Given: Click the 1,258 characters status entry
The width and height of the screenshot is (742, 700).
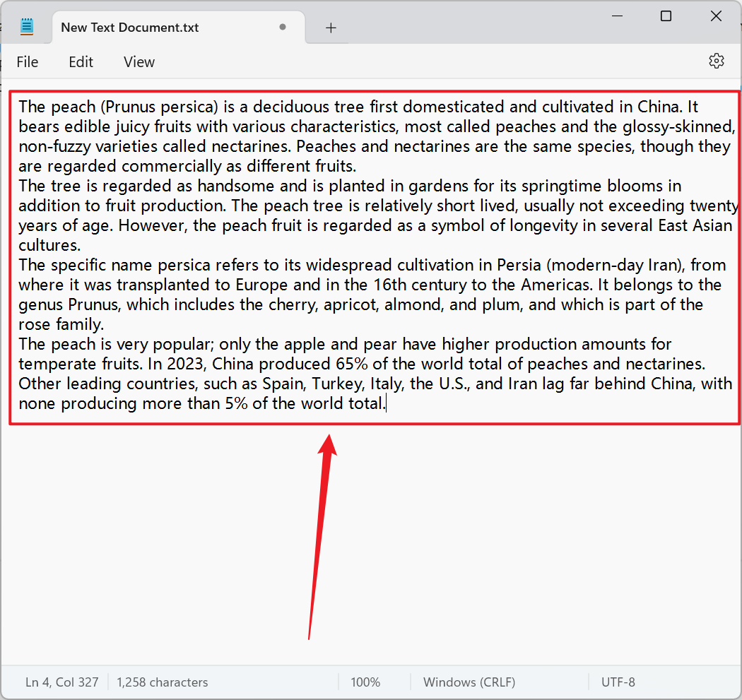Looking at the screenshot, I should pyautogui.click(x=163, y=682).
